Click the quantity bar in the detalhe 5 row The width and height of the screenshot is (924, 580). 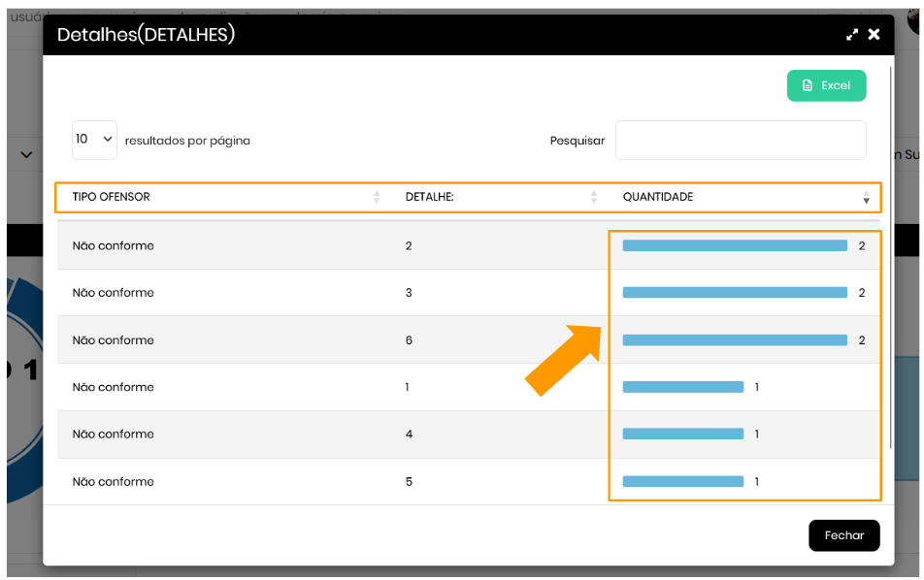coord(682,482)
